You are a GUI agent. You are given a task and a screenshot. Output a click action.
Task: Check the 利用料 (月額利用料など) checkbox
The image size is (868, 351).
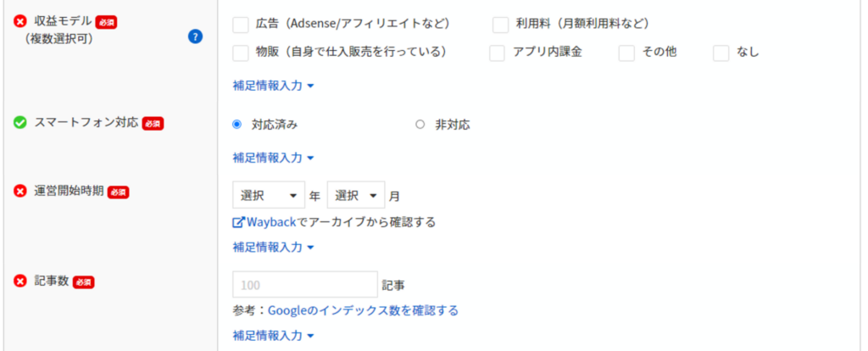coord(500,25)
